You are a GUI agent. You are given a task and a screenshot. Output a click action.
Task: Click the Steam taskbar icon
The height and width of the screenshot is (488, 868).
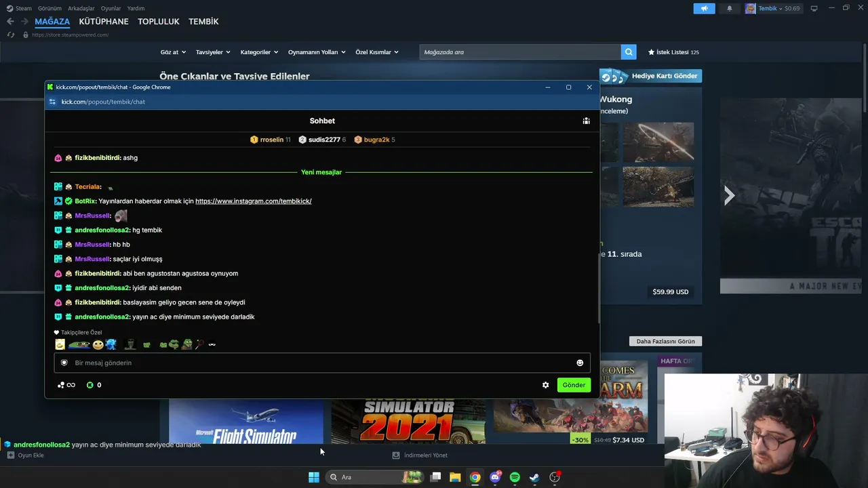pyautogui.click(x=534, y=477)
